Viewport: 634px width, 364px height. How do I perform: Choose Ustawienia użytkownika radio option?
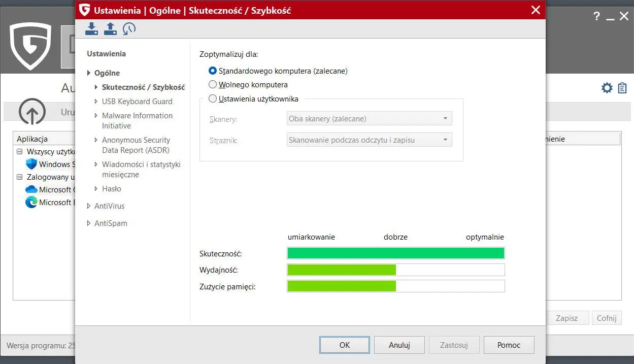tap(213, 99)
